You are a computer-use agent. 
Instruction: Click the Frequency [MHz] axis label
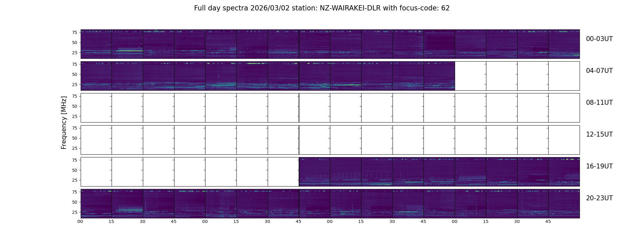(x=64, y=123)
